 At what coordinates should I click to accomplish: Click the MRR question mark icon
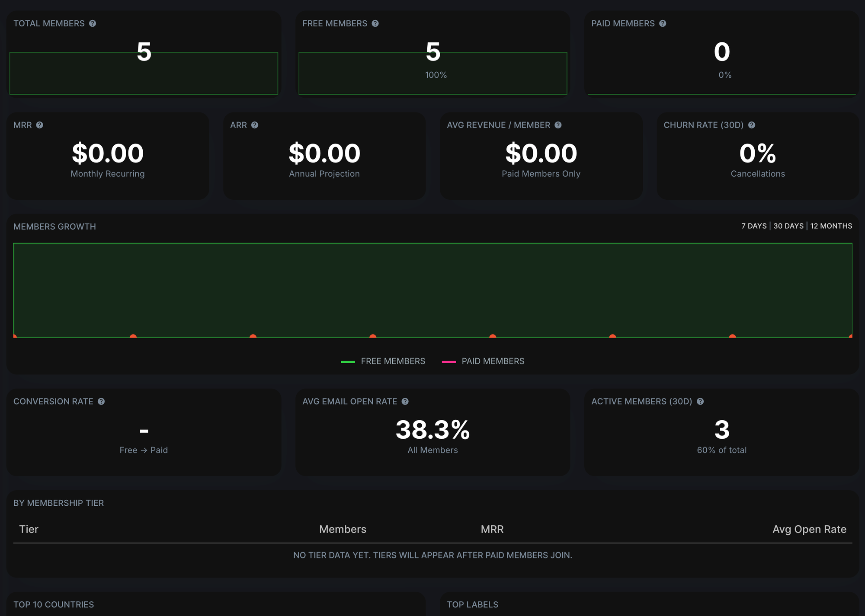click(40, 125)
